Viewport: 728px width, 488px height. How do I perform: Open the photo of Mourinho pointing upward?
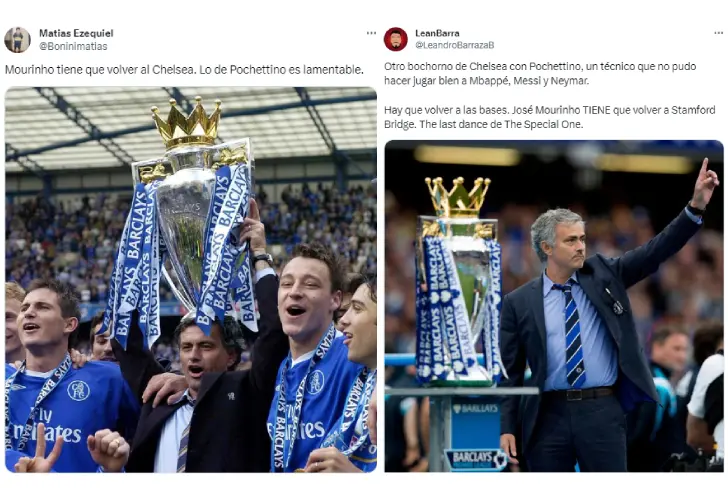click(x=554, y=306)
